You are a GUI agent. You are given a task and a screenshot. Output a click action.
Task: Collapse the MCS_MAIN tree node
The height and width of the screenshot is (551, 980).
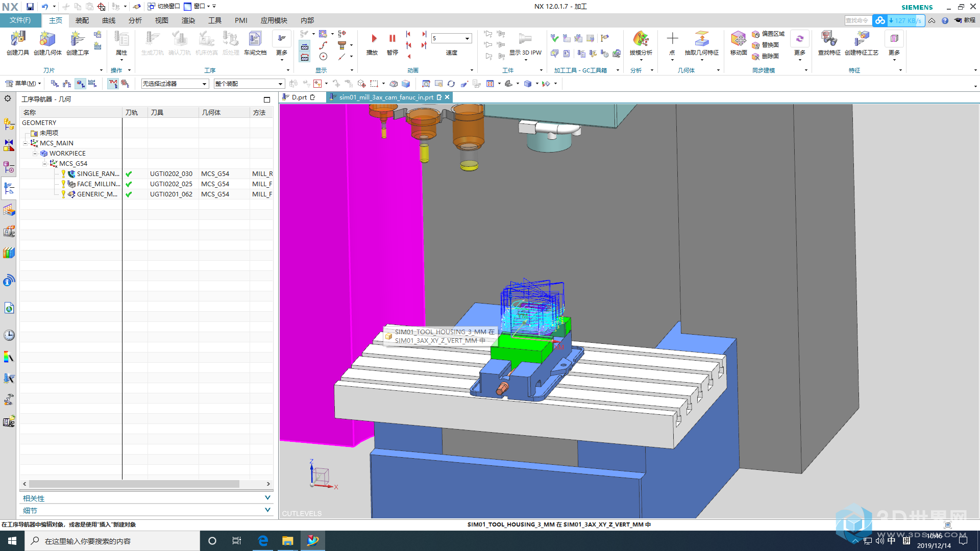[x=26, y=143]
